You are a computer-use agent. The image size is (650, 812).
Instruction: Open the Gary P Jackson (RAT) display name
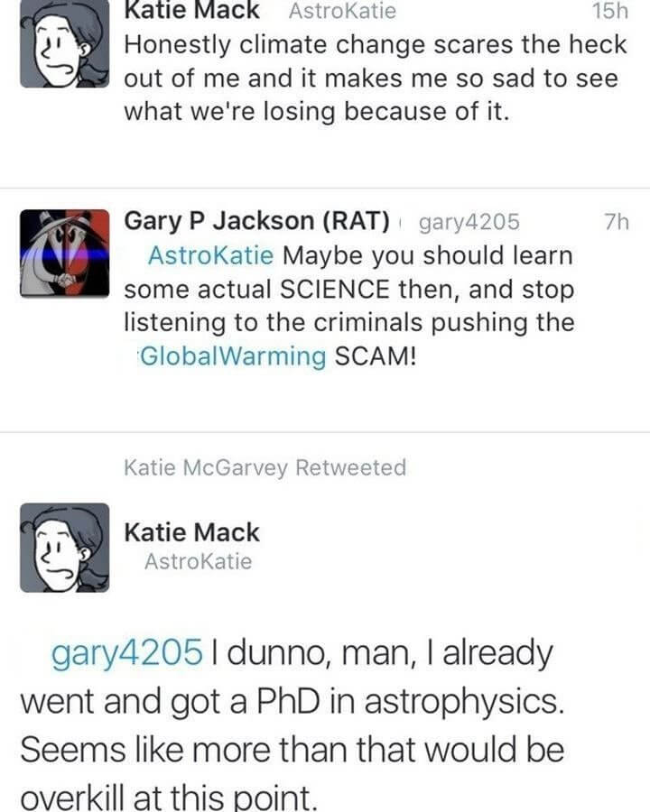click(257, 221)
